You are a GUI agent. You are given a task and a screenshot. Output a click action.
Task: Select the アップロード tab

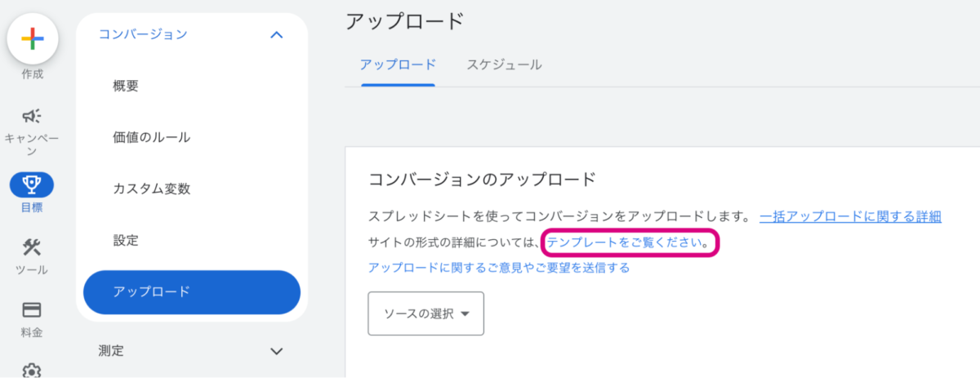pyautogui.click(x=398, y=64)
